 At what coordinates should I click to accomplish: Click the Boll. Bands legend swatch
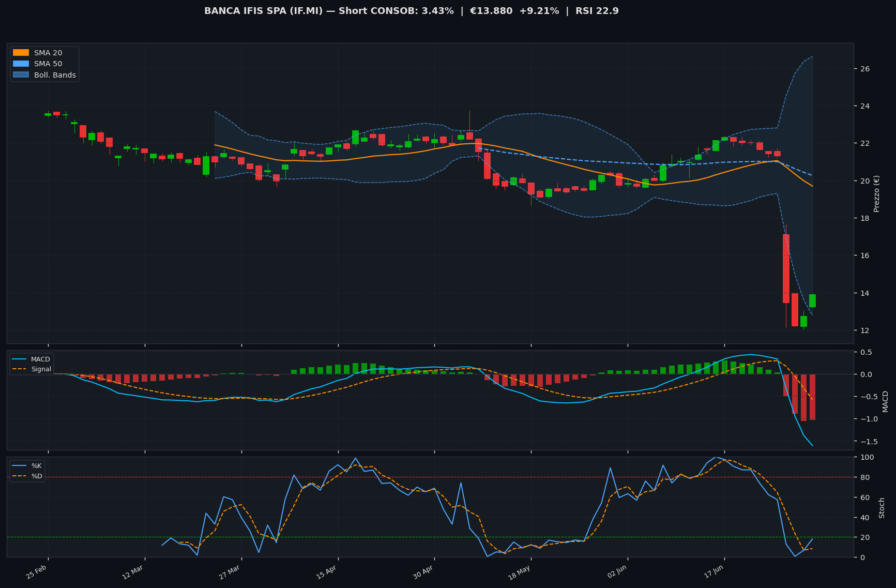[21, 75]
